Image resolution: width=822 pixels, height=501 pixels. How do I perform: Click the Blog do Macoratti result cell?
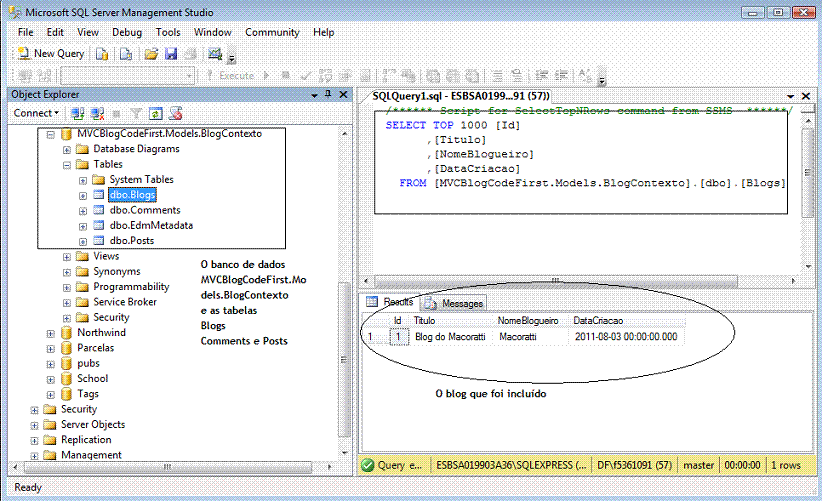(x=450, y=336)
